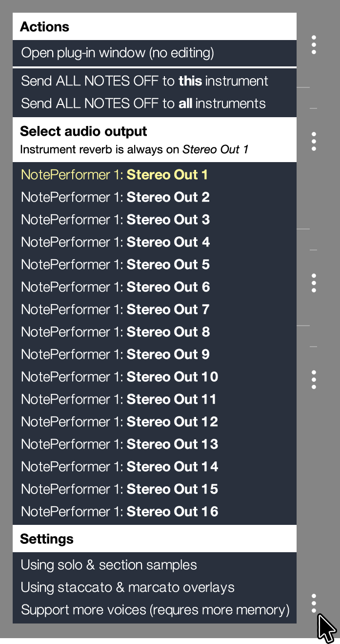340x644 pixels.
Task: Set output to Stereo Out 14
Action: point(155,467)
